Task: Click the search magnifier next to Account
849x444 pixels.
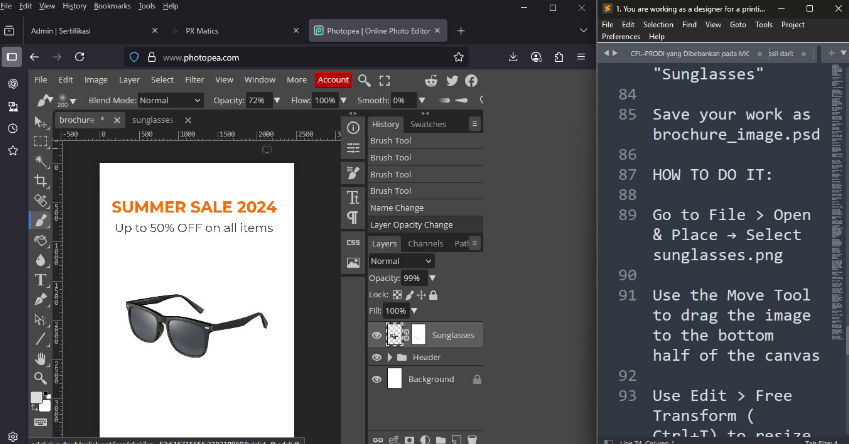Action: (x=365, y=80)
